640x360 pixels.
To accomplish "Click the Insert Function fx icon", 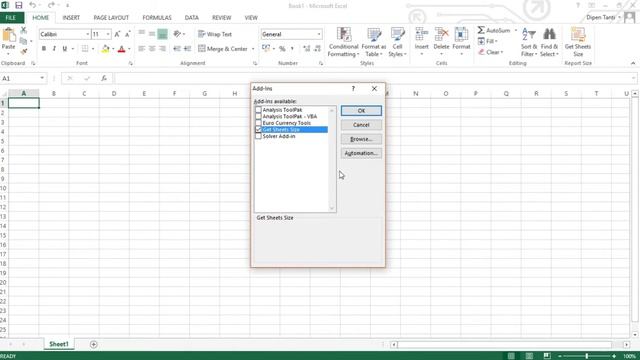I will 104,78.
